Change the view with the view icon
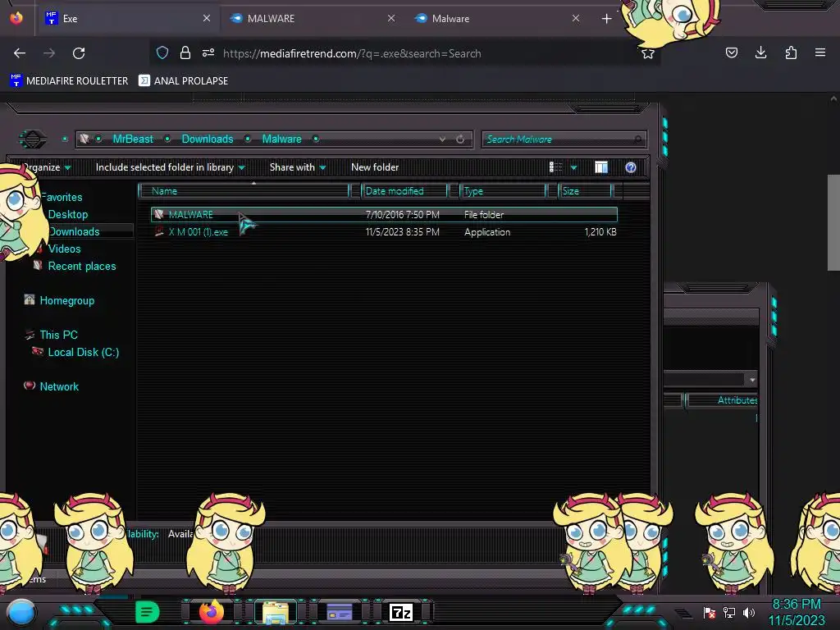 coord(555,167)
